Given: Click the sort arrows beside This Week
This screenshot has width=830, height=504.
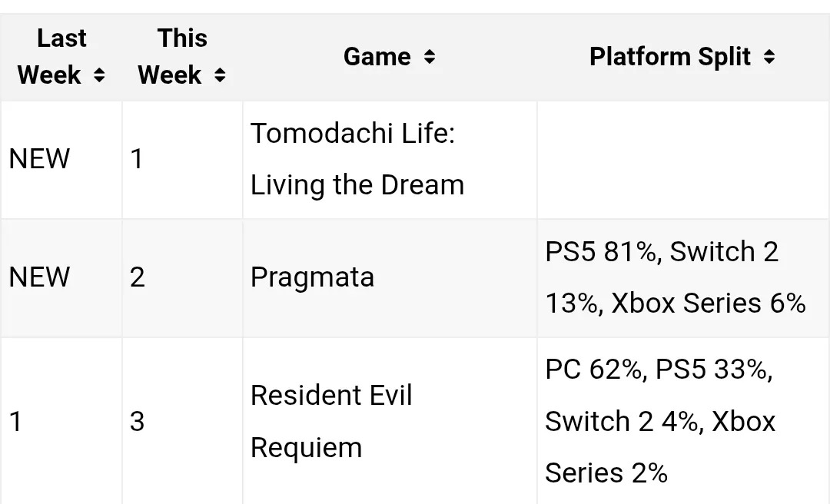Looking at the screenshot, I should click(x=220, y=75).
